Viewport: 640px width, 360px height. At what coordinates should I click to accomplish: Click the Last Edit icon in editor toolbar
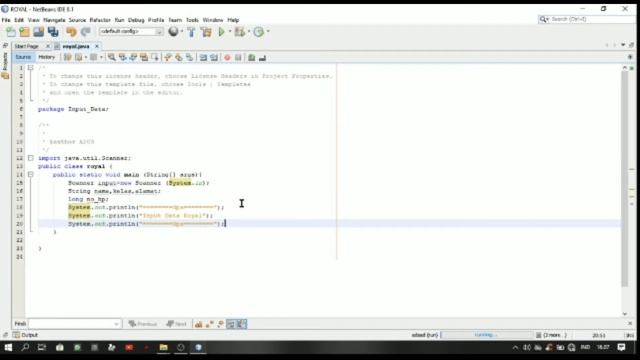coord(68,58)
